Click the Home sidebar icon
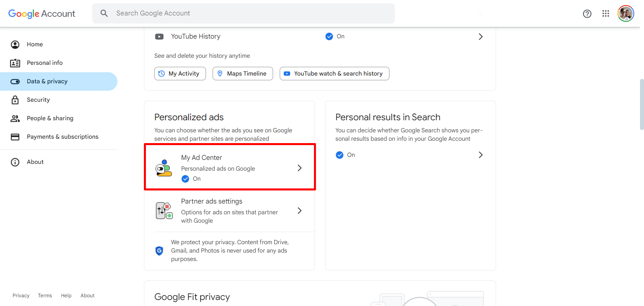Screen dimensions: 644x306 (15, 44)
